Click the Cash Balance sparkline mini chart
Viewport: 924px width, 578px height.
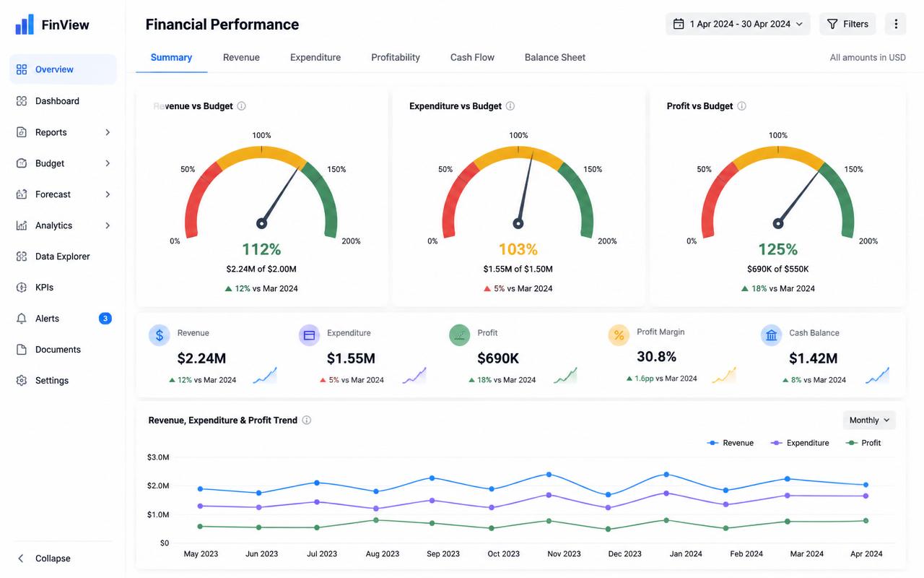click(x=878, y=376)
